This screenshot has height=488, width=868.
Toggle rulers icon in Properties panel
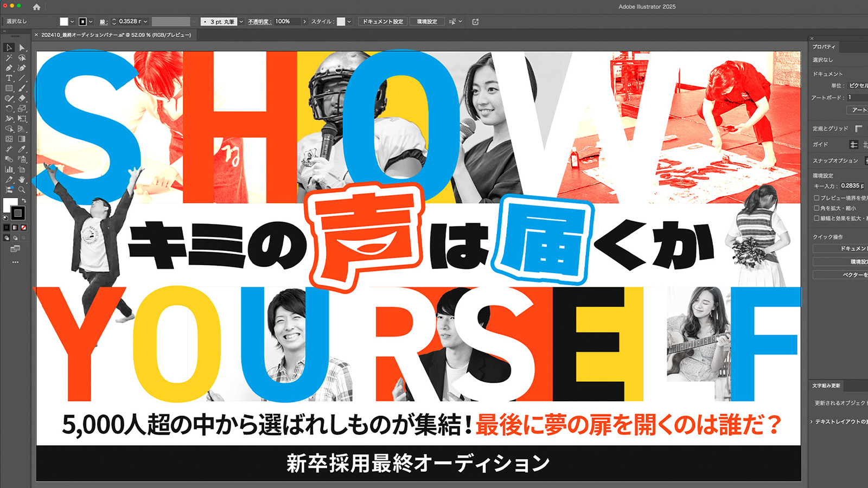[x=858, y=129]
